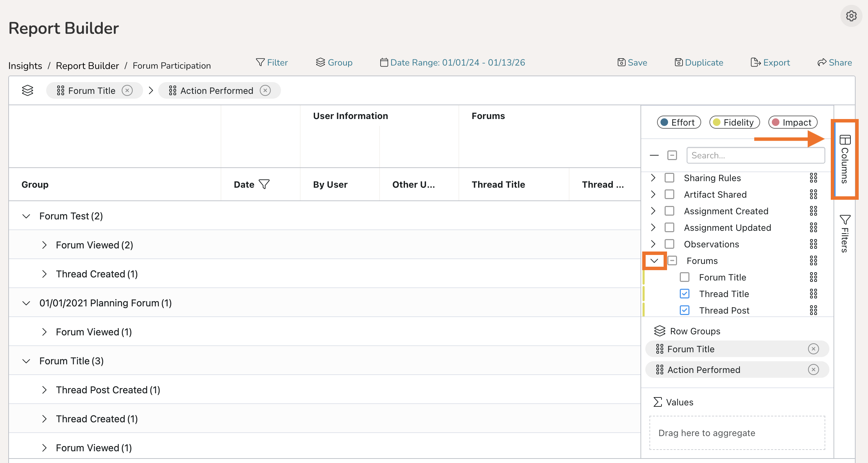The height and width of the screenshot is (463, 868).
Task: Remove Forum Title group chip in header
Action: tap(127, 90)
